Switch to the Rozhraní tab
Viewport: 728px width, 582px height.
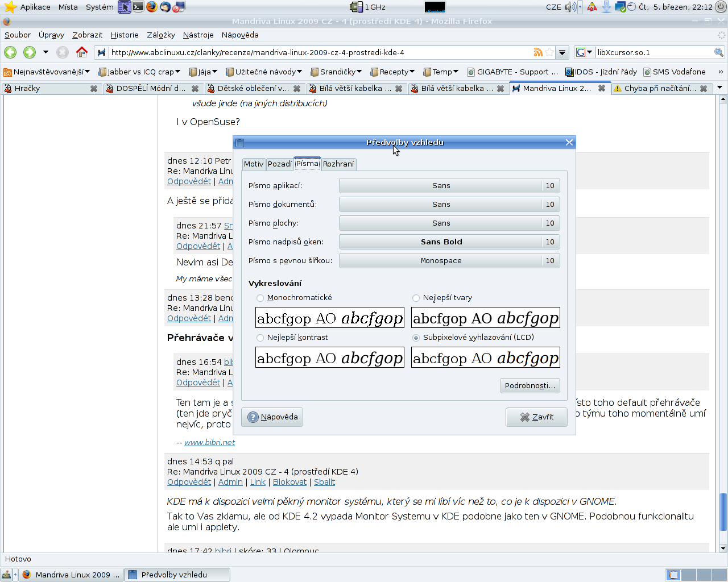(x=338, y=164)
